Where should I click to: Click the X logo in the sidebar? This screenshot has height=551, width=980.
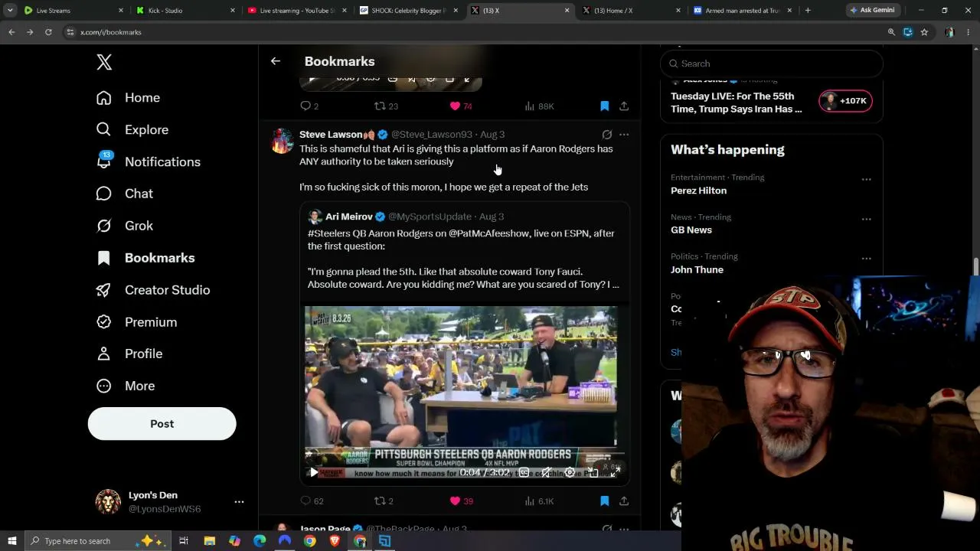[104, 63]
